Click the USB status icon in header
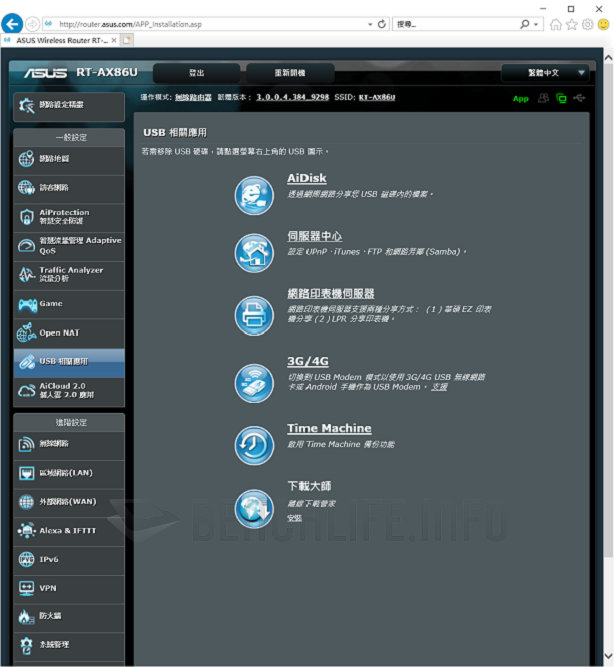 (579, 98)
